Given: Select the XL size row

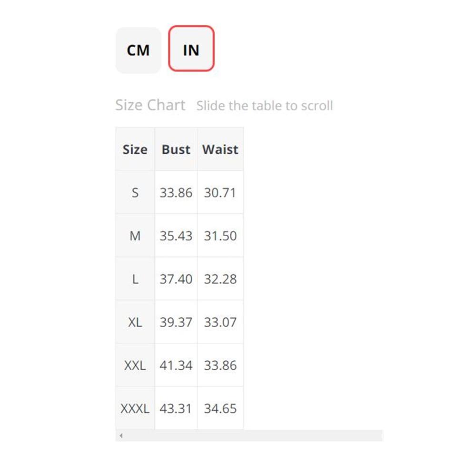Looking at the screenshot, I should pos(179,322).
